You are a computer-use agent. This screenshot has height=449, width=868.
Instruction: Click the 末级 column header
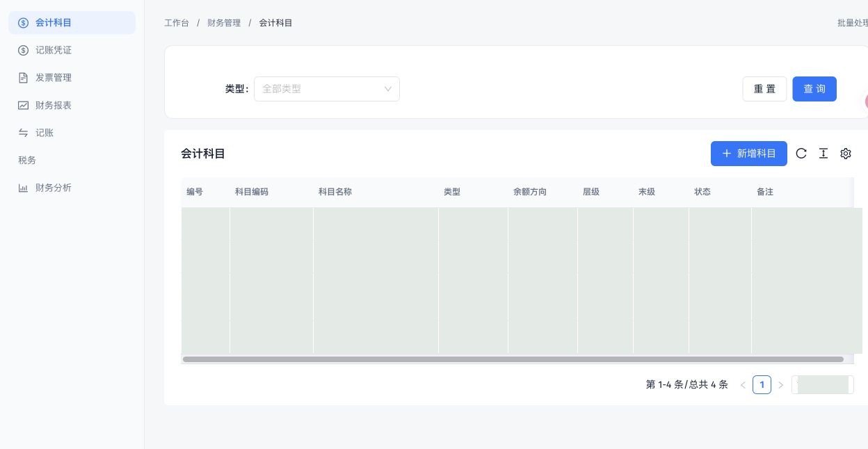tap(661, 192)
